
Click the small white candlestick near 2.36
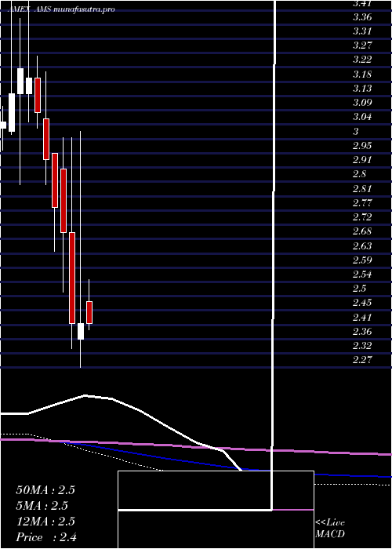coord(81,331)
